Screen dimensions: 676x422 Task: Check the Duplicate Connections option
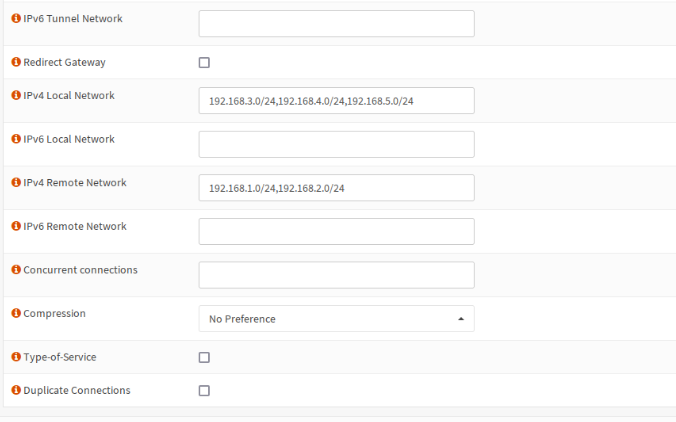(x=204, y=391)
